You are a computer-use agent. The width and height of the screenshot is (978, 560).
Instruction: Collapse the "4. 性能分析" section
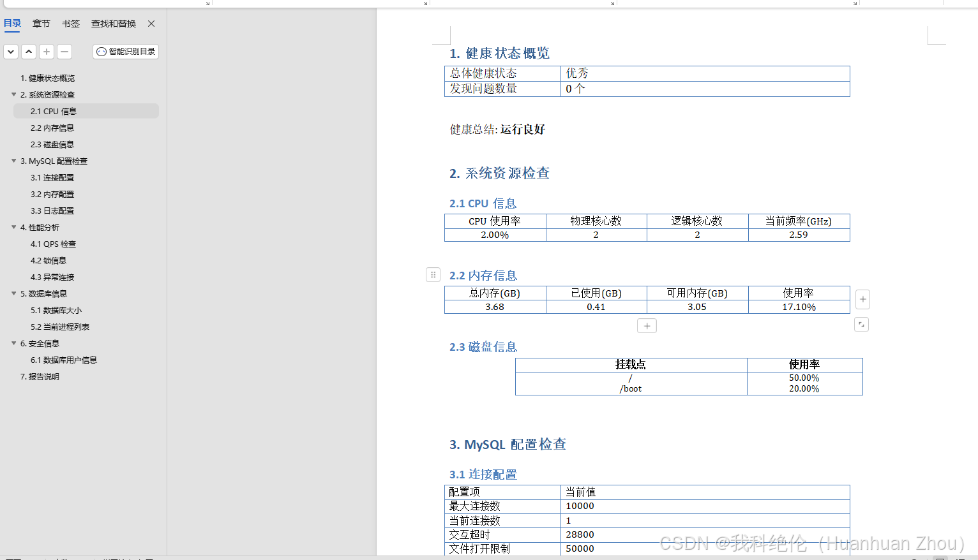[x=13, y=227]
